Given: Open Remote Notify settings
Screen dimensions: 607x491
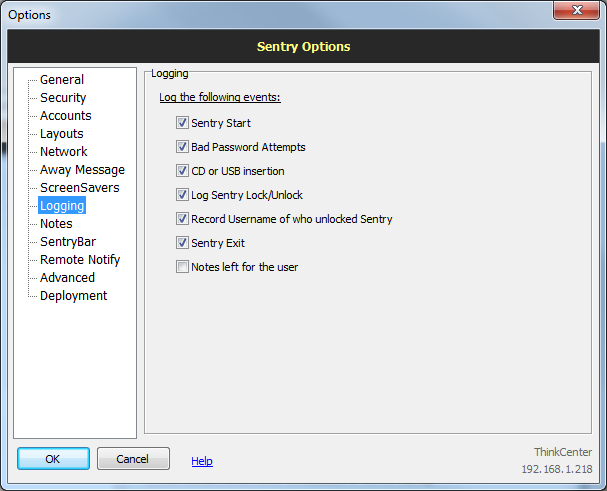Looking at the screenshot, I should (x=80, y=260).
